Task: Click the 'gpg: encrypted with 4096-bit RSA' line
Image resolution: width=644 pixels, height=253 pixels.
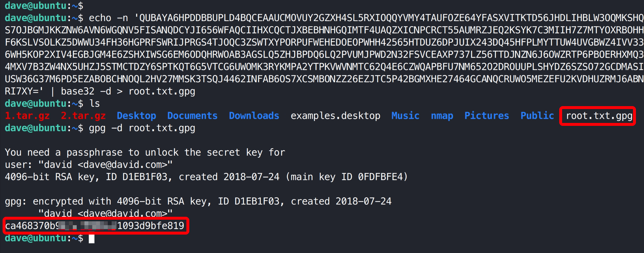Action: 198,201
